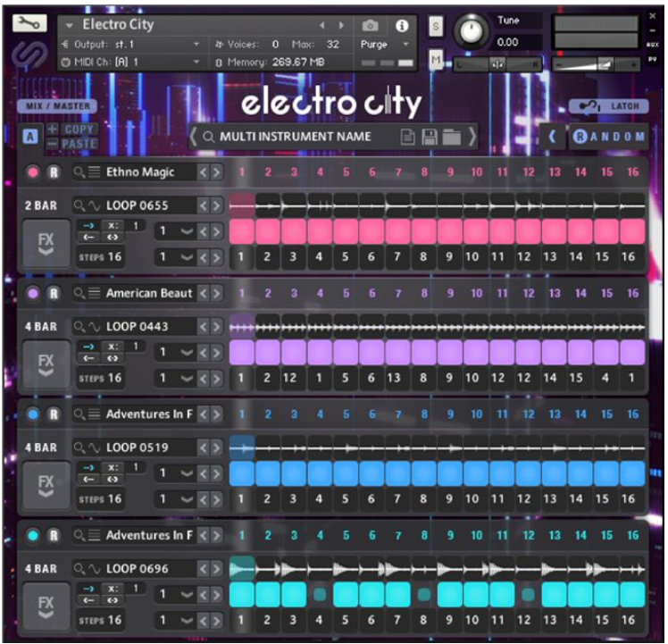The width and height of the screenshot is (668, 644).
Task: Click the search icon next to Ethno Magic
Action: coord(79,171)
